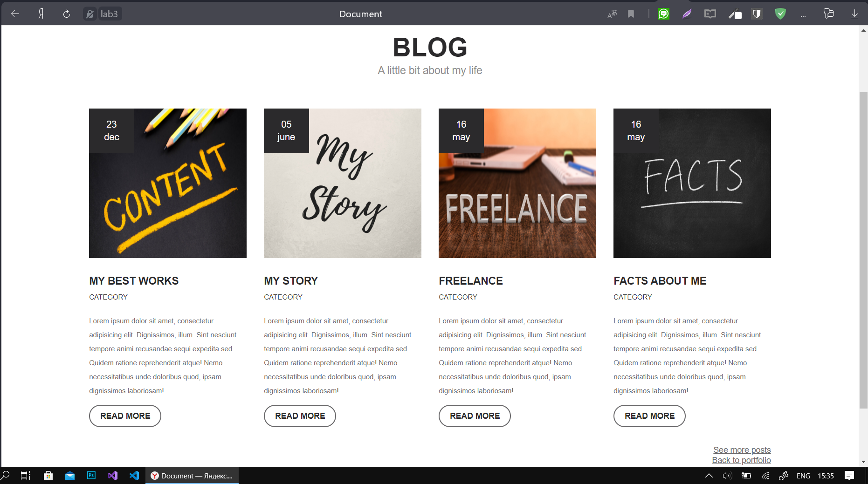
Task: Show more extensions via three dots
Action: (803, 15)
